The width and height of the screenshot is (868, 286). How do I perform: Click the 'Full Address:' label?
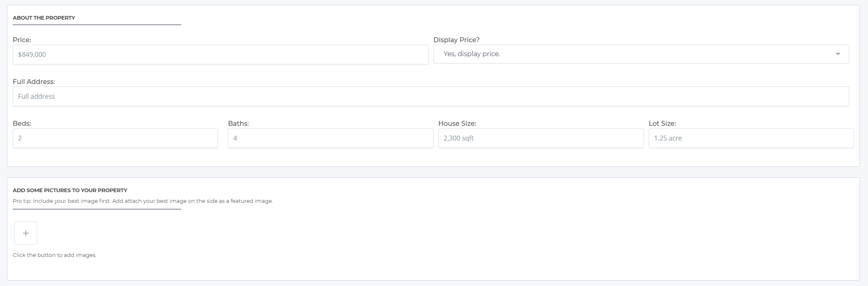coord(34,82)
